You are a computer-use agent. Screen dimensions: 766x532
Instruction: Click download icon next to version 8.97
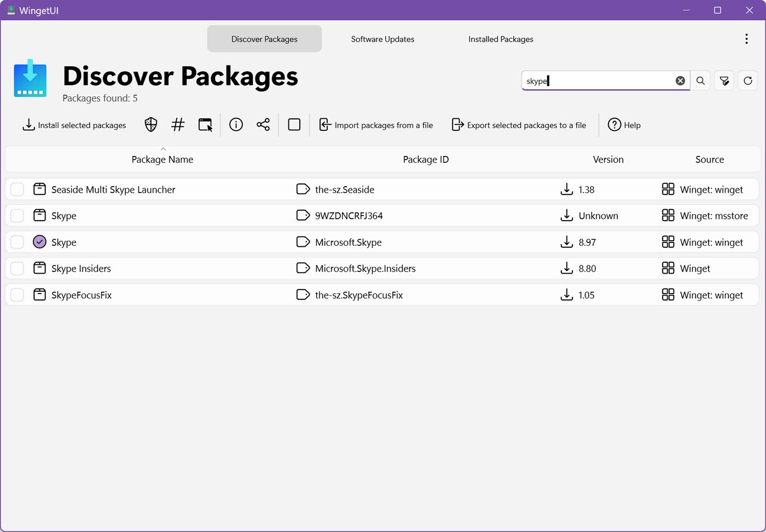pyautogui.click(x=567, y=242)
